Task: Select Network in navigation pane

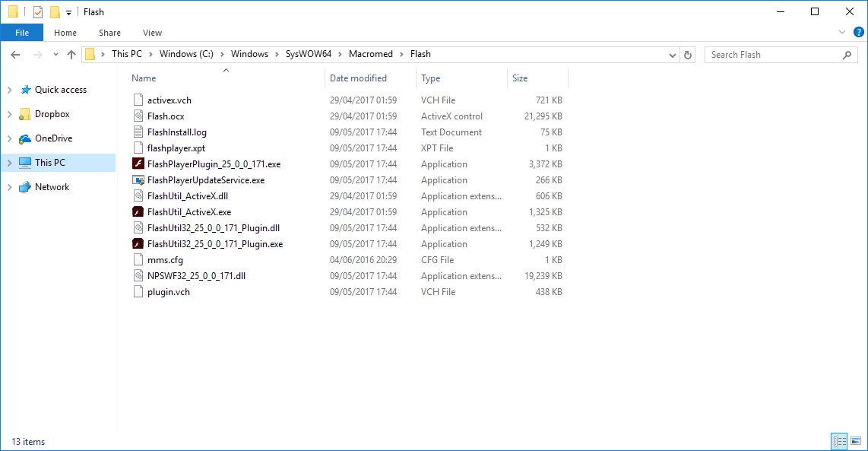Action: point(52,187)
